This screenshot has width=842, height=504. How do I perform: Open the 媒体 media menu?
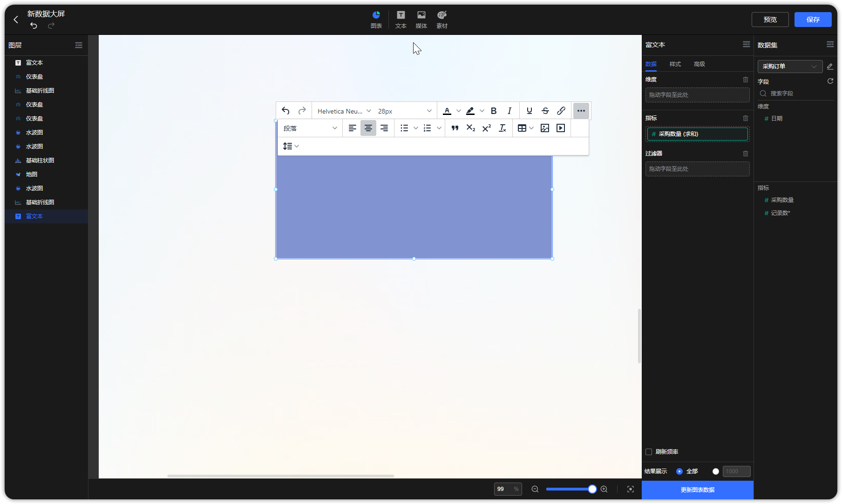click(x=421, y=20)
